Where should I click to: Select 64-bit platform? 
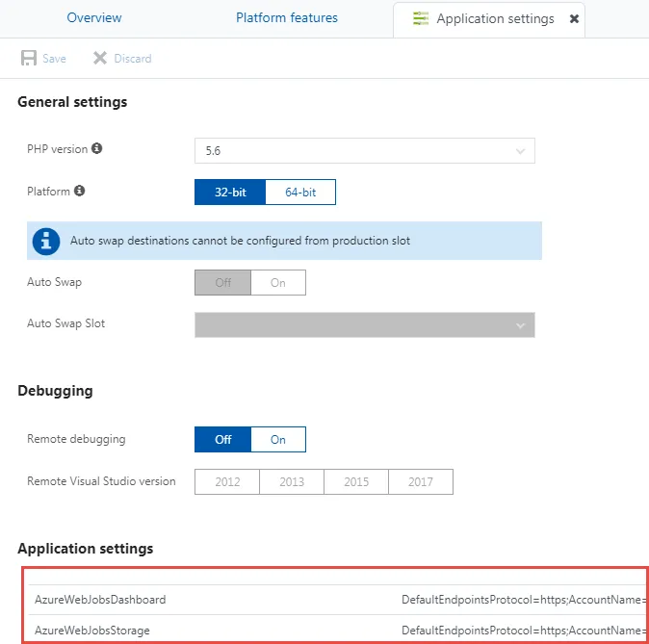(300, 193)
